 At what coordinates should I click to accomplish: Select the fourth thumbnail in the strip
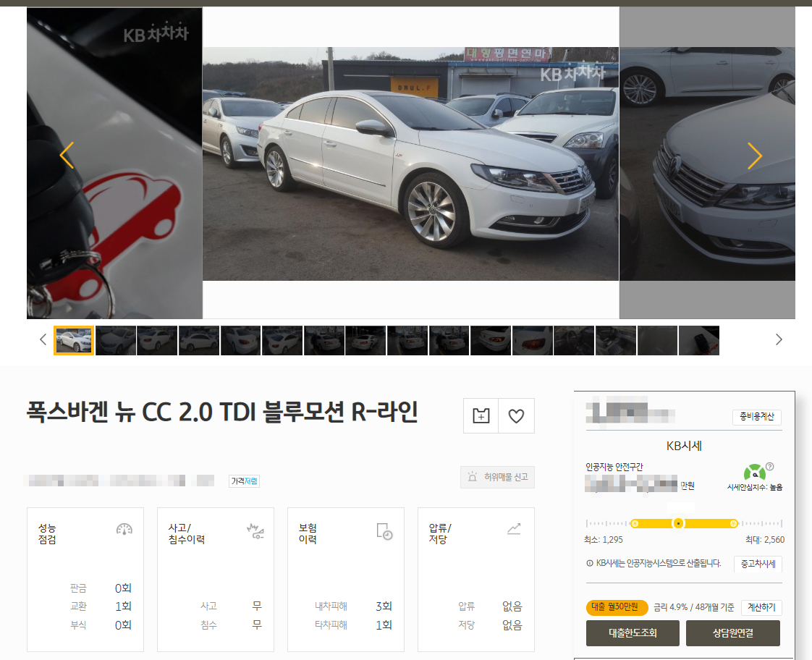pos(199,341)
